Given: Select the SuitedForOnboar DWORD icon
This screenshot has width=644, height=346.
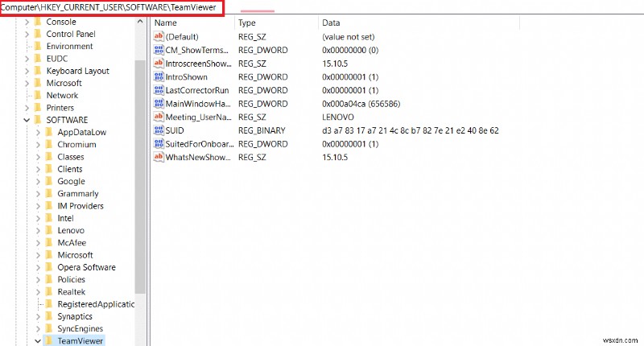Looking at the screenshot, I should coord(159,144).
